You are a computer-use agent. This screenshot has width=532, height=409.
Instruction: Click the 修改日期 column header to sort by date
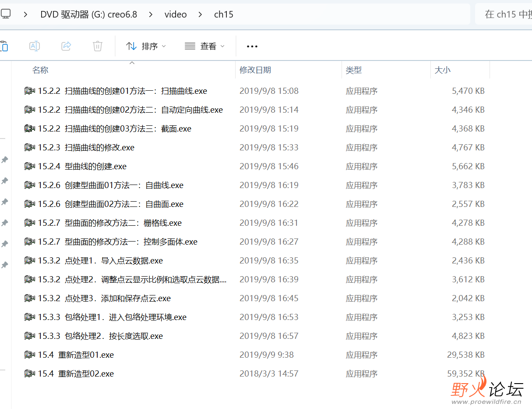255,70
